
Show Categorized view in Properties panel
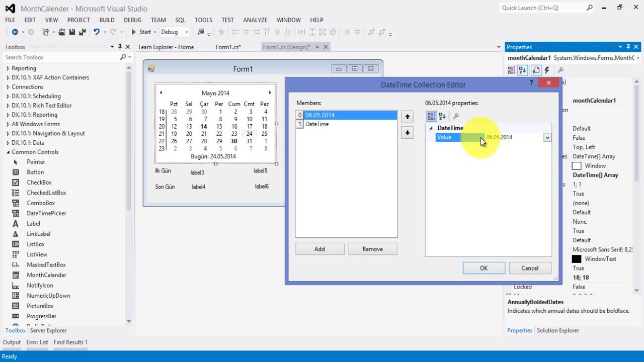pos(512,70)
